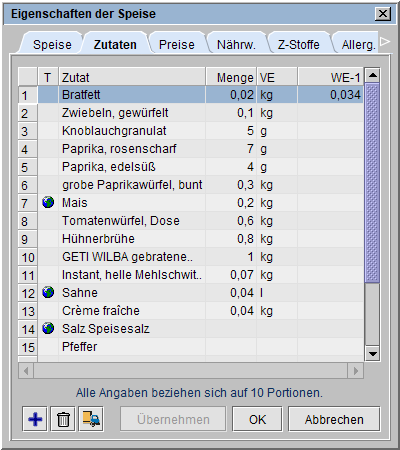Click the globe icon next to Sahne
The height and width of the screenshot is (450, 400).
coord(48,292)
